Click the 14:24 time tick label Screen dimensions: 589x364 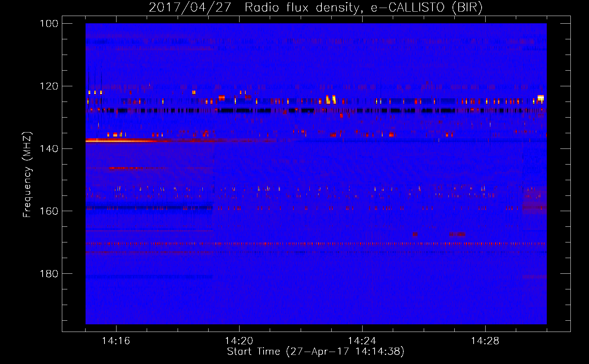click(x=362, y=341)
